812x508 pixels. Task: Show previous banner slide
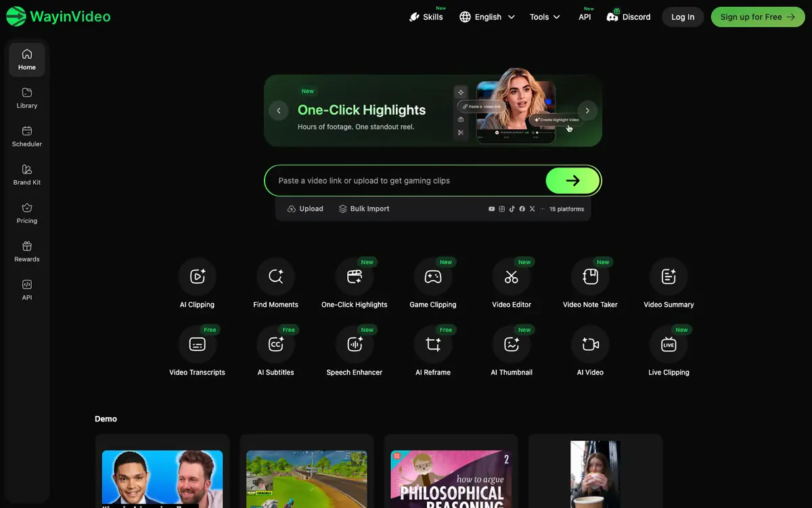point(278,110)
